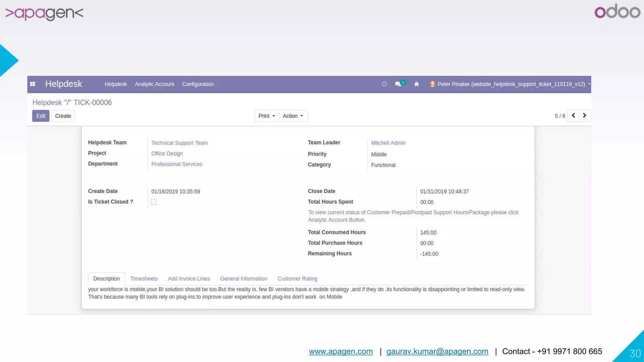The width and height of the screenshot is (644, 362).
Task: Open the user account dropdown caret
Action: coord(589,84)
